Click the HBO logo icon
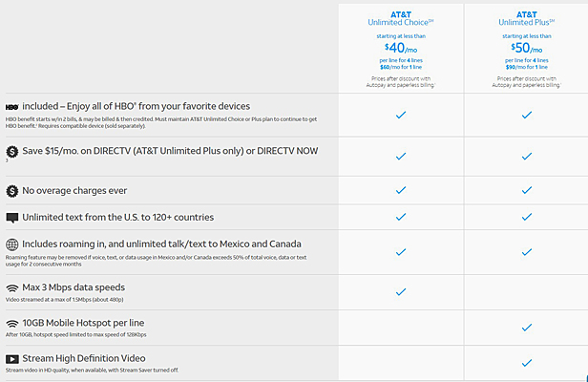The width and height of the screenshot is (588, 382). point(11,106)
